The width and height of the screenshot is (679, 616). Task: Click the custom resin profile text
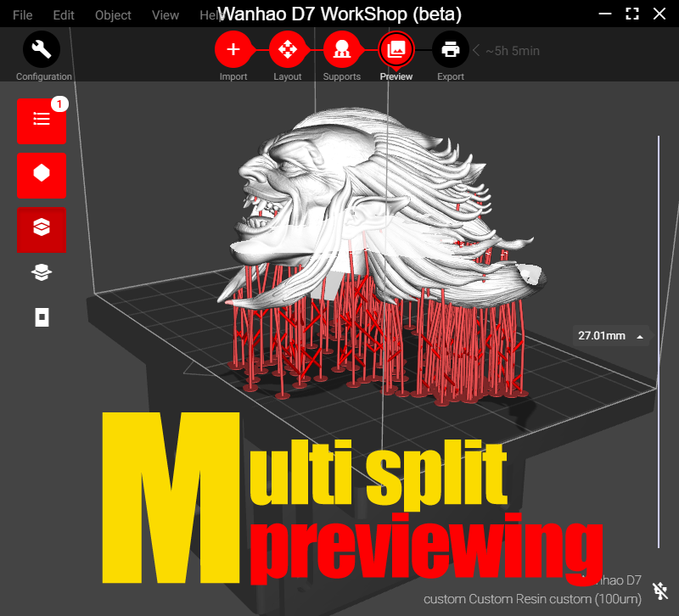(x=531, y=599)
